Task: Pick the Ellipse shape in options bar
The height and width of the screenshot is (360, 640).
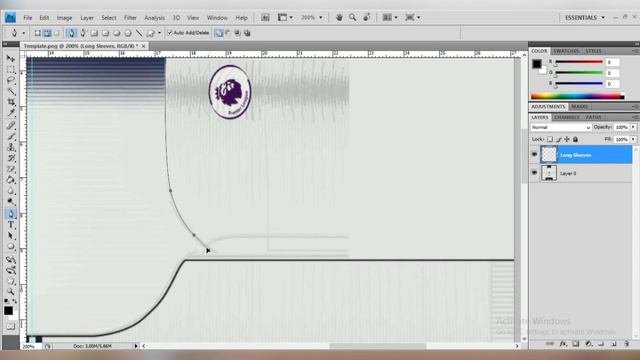Action: tap(117, 33)
